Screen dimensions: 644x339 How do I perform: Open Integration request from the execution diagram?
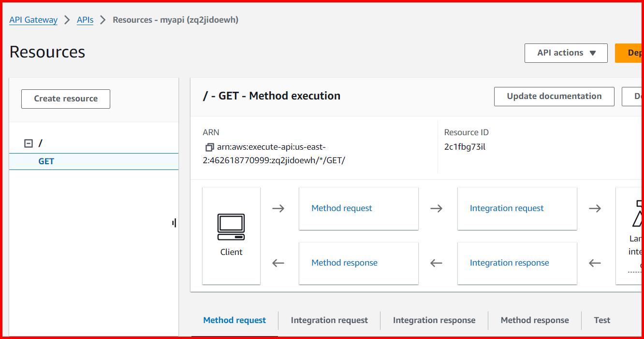507,208
